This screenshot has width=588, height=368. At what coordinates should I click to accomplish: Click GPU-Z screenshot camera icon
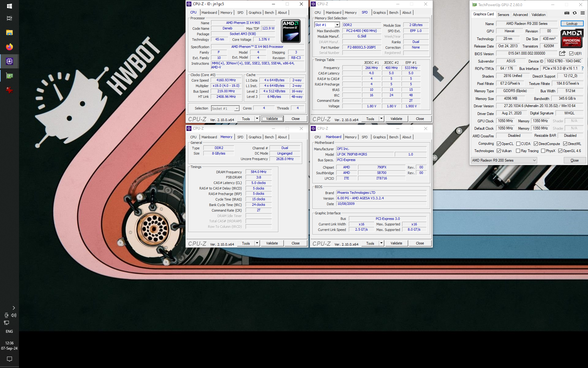[x=567, y=13]
